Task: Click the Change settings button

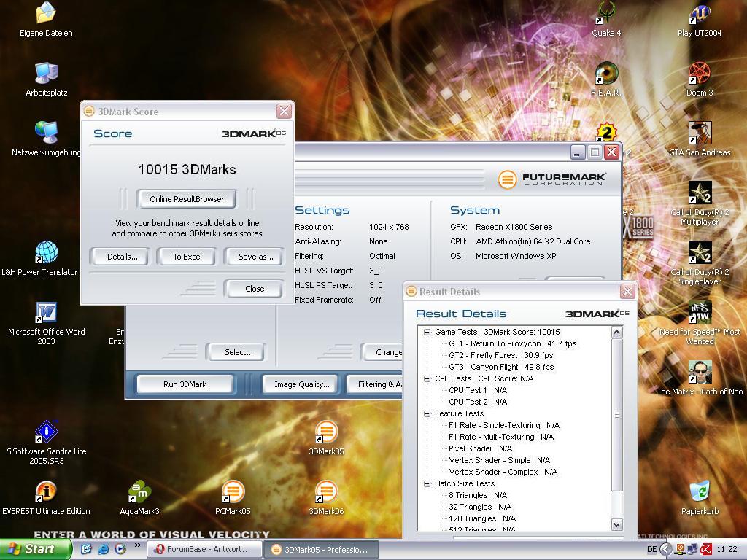Action: 382,352
